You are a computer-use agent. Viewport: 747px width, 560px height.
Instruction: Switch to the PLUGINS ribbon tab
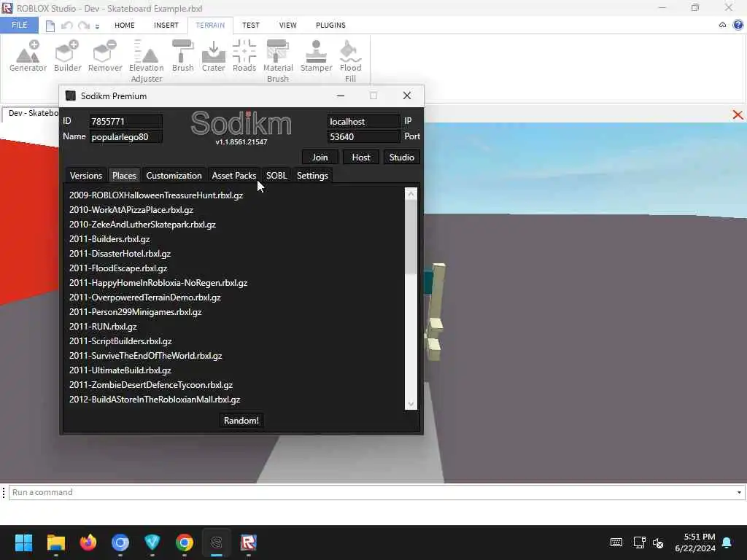point(330,26)
